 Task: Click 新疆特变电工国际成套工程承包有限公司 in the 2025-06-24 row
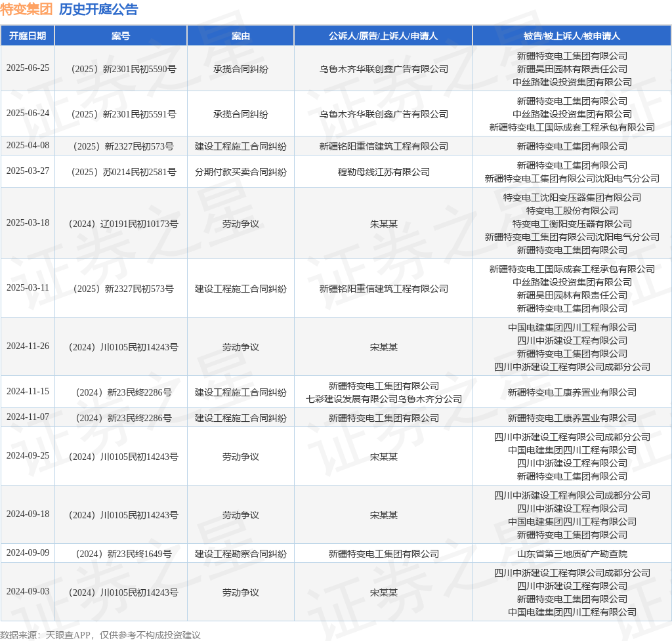click(572, 128)
